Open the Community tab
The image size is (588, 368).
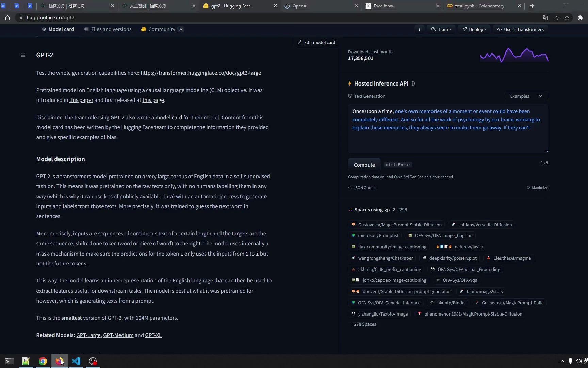pyautogui.click(x=161, y=29)
